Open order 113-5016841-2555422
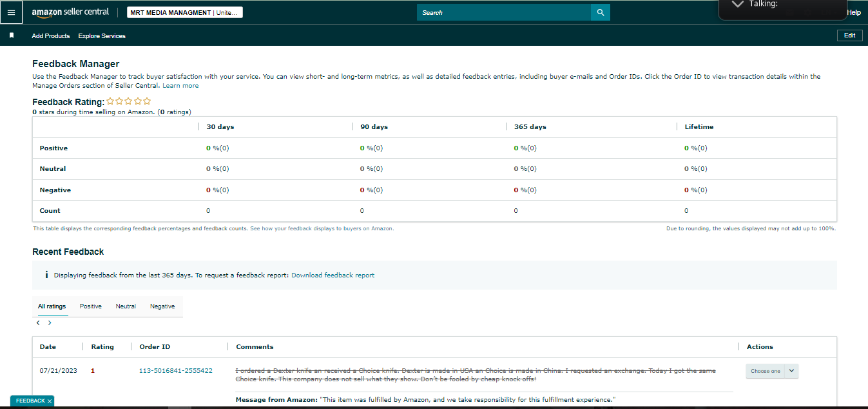Image resolution: width=868 pixels, height=409 pixels. (176, 371)
